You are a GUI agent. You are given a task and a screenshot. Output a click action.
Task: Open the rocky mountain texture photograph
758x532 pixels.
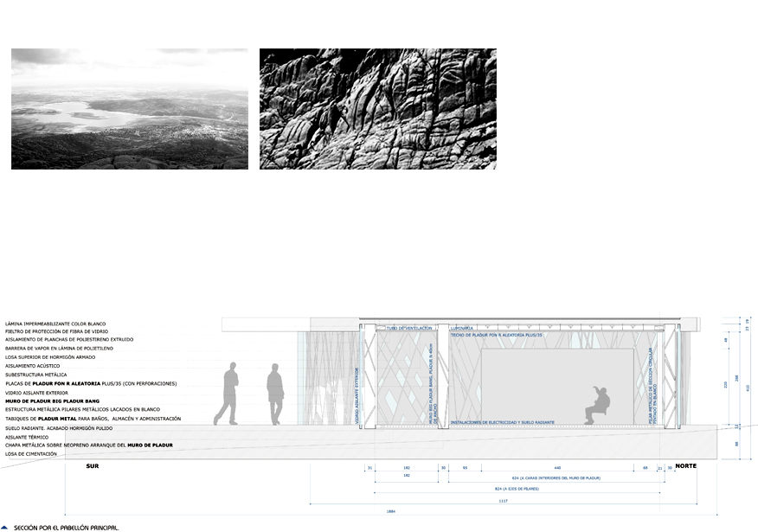pyautogui.click(x=378, y=109)
